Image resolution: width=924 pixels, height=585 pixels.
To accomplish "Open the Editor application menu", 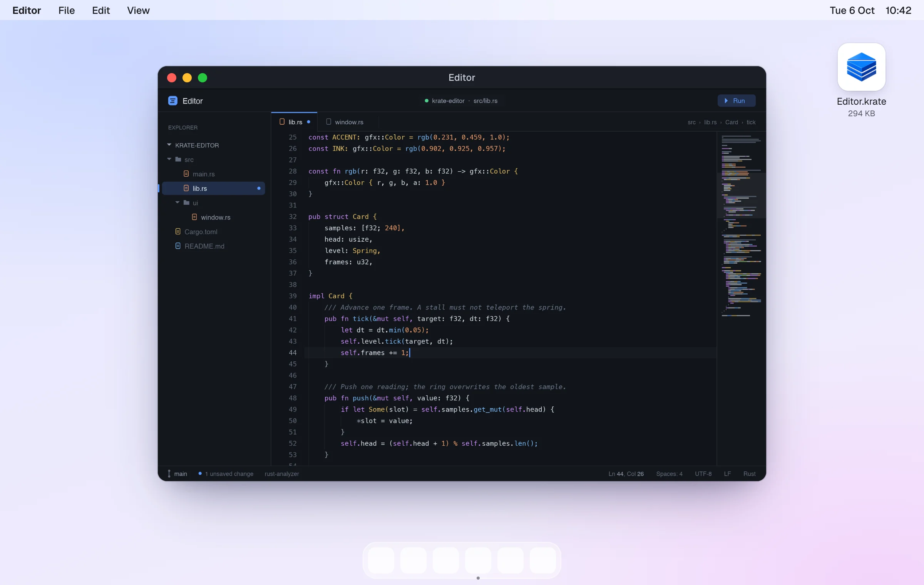I will coord(27,10).
